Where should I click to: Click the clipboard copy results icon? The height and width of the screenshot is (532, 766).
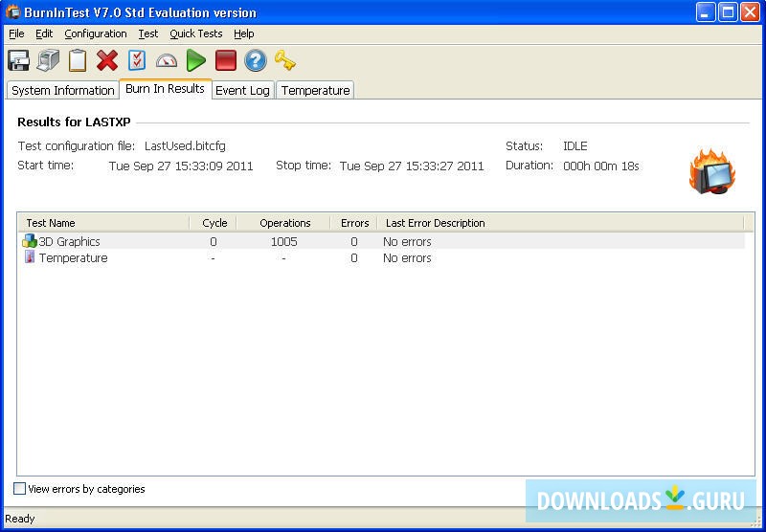pyautogui.click(x=78, y=61)
